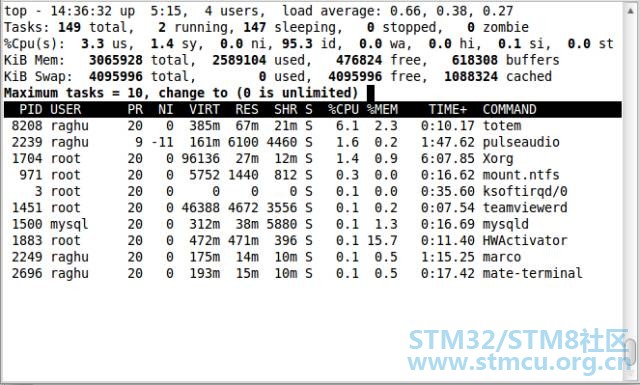Click the mate-terminal process entry
The image size is (640, 385).
pos(532,273)
